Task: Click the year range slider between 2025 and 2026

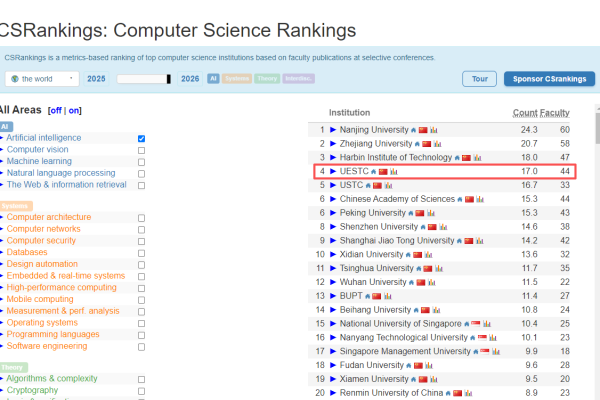Action: 143,78
